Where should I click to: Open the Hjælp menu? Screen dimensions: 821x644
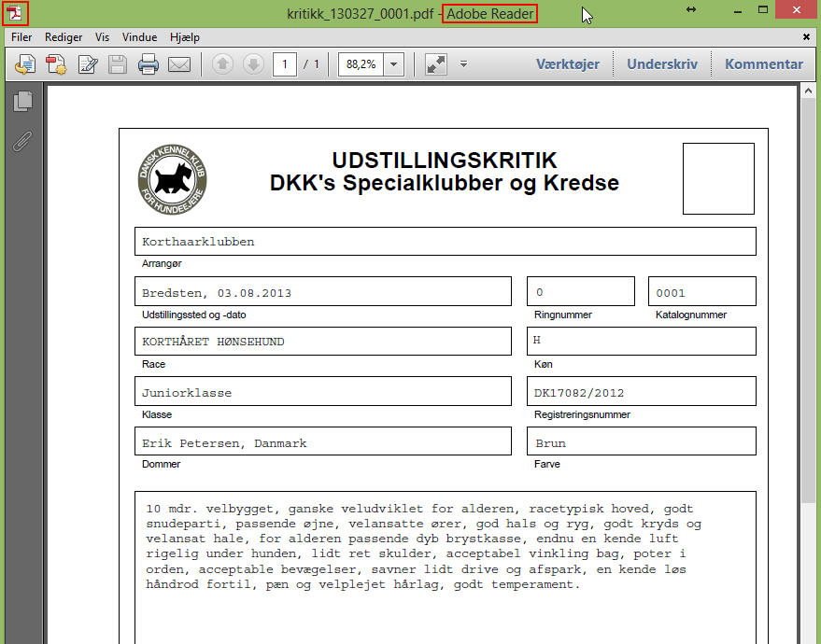coord(185,37)
